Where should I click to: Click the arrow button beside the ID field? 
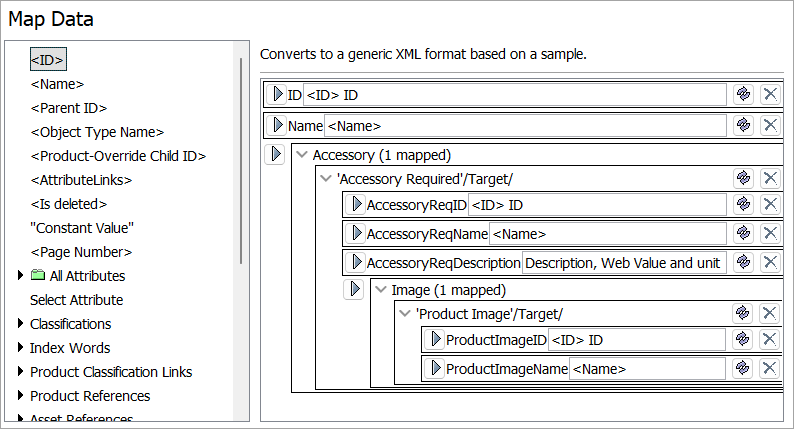tap(278, 94)
